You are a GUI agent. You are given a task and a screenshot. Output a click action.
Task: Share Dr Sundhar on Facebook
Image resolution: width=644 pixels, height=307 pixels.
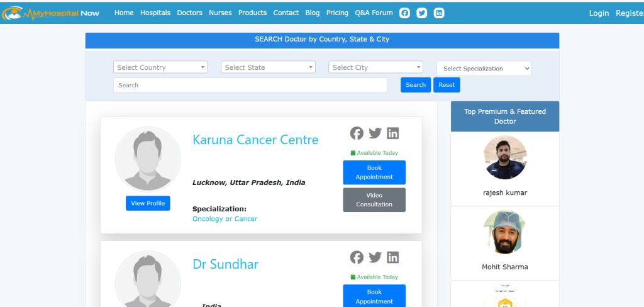coord(357,257)
